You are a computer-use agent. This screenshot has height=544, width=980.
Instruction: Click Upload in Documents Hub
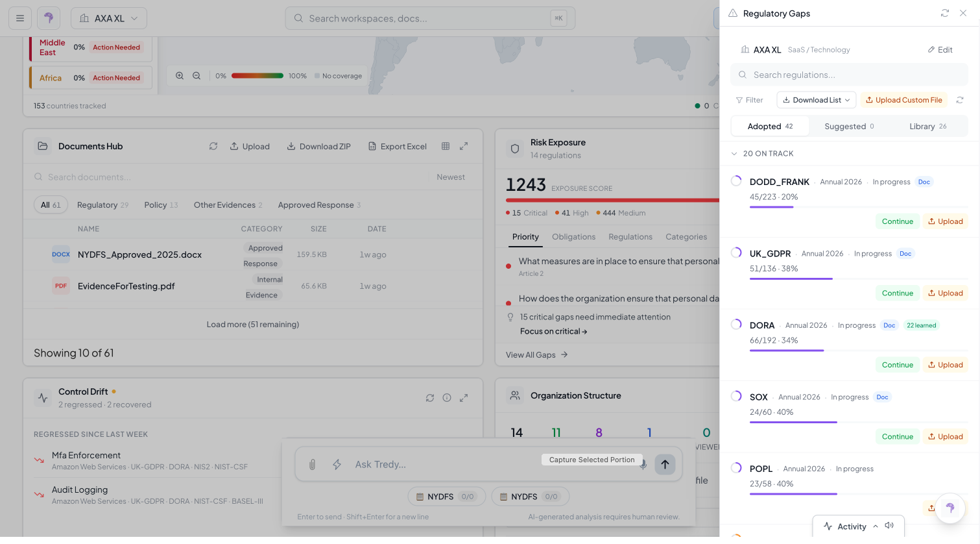click(250, 147)
